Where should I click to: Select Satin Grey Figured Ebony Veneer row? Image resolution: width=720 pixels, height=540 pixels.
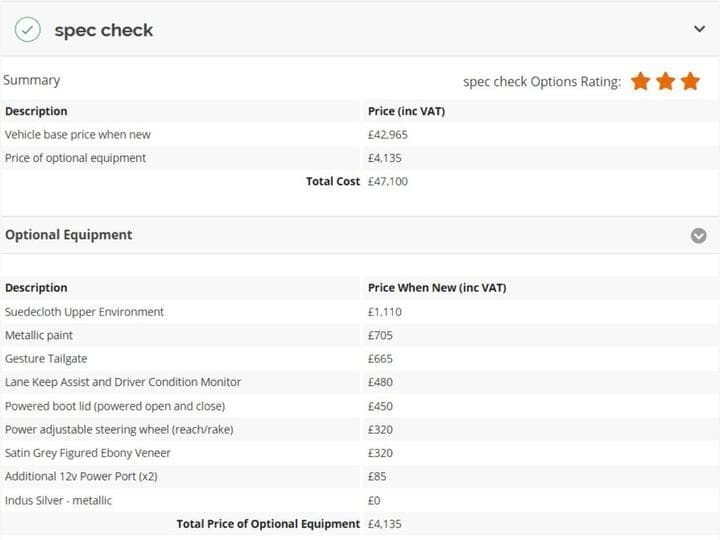coord(88,453)
